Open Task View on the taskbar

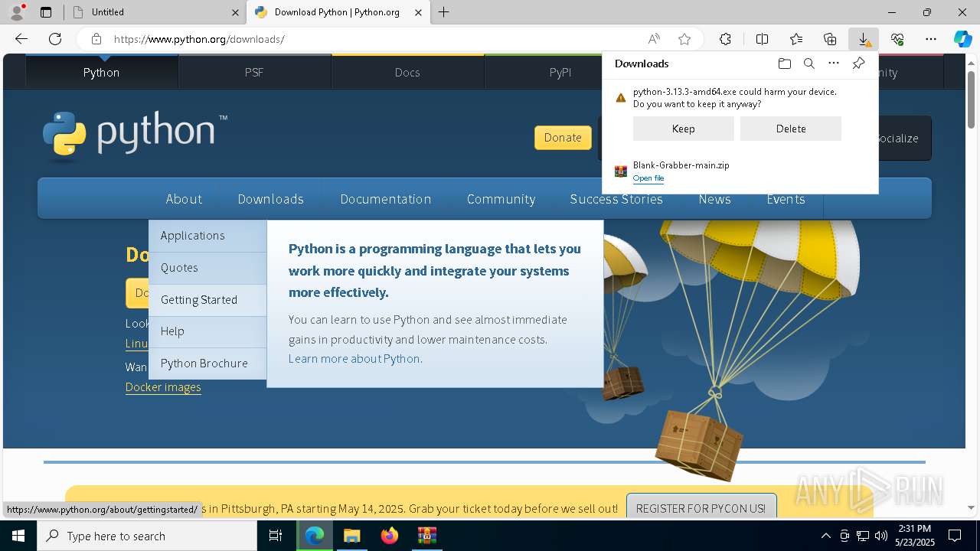tap(276, 536)
